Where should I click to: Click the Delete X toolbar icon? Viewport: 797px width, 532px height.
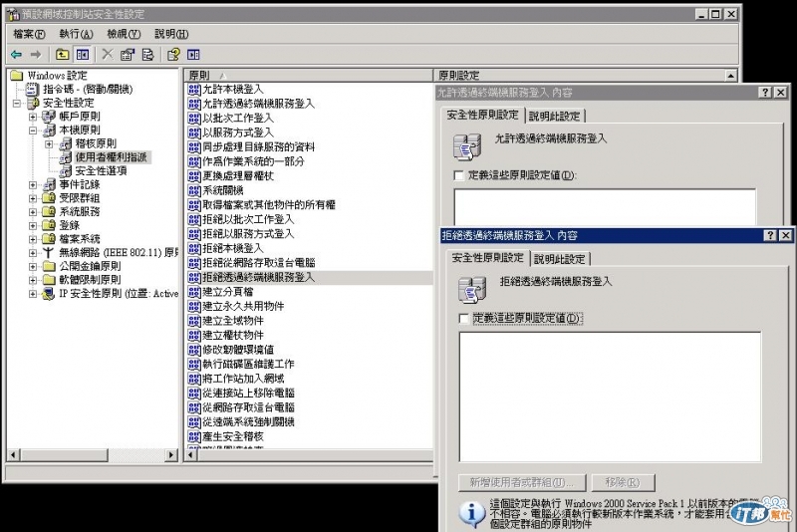tap(108, 54)
